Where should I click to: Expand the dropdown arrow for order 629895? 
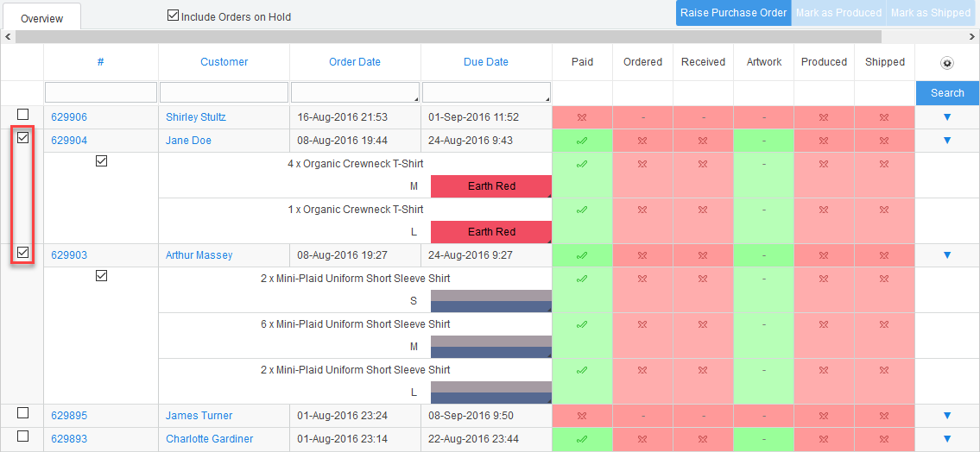(x=947, y=416)
